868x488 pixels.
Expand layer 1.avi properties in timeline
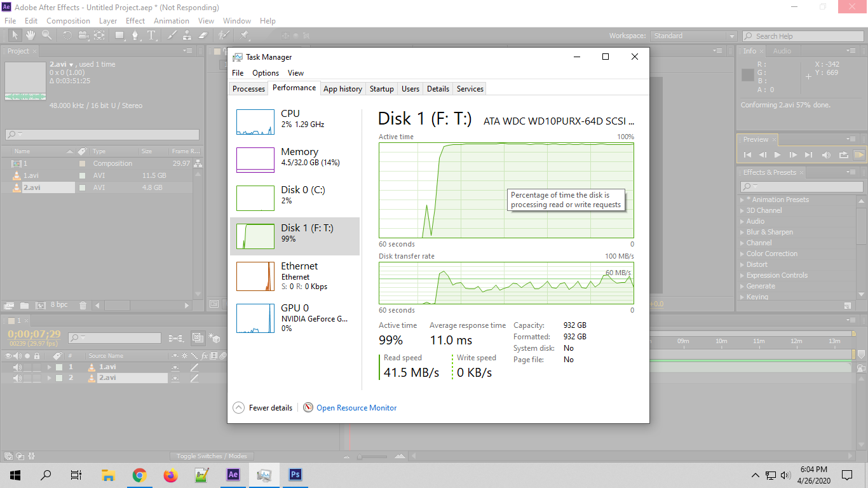tap(50, 367)
